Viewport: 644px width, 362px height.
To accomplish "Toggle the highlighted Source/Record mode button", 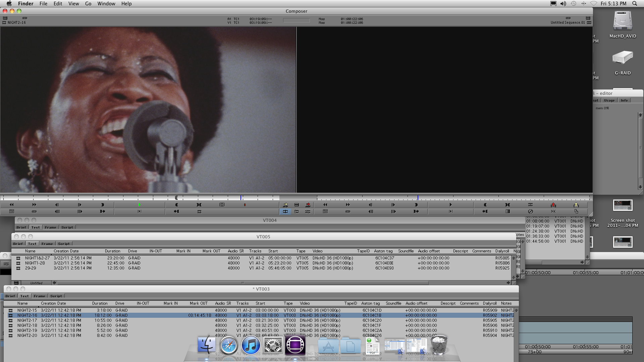I will pyautogui.click(x=285, y=212).
